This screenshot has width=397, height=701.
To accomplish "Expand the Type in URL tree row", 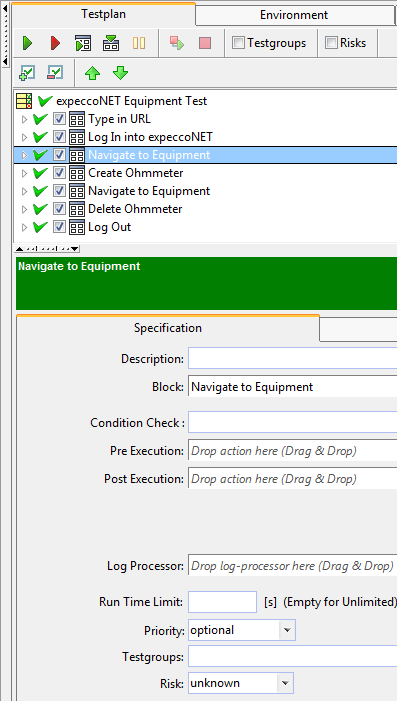I will (x=24, y=119).
